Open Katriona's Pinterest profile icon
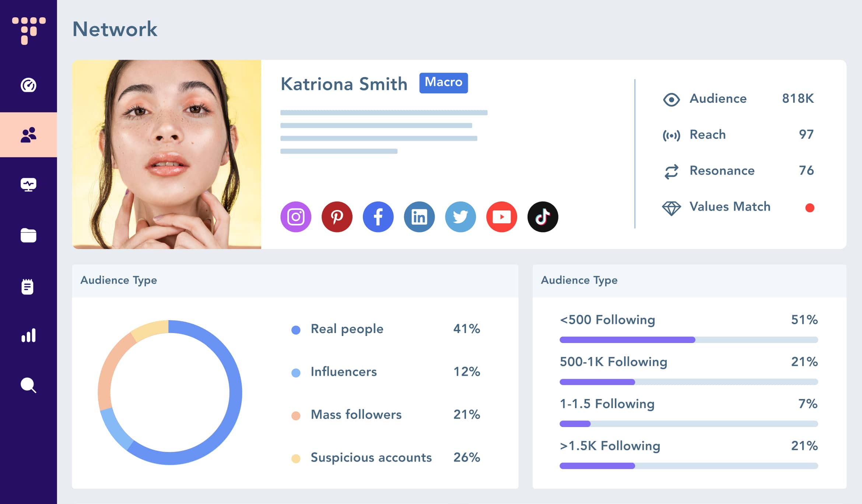Image resolution: width=862 pixels, height=504 pixels. [x=337, y=217]
